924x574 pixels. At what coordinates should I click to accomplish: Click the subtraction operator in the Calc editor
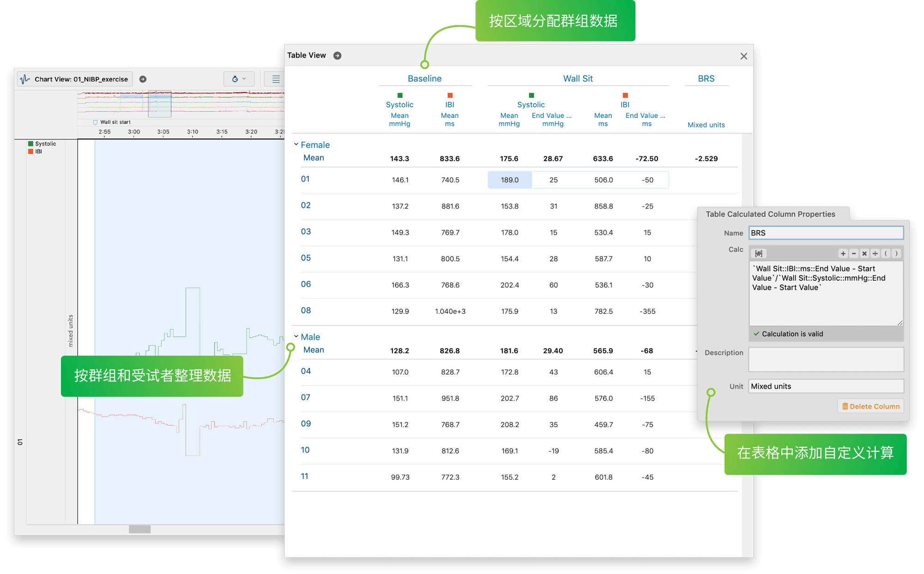coord(854,254)
